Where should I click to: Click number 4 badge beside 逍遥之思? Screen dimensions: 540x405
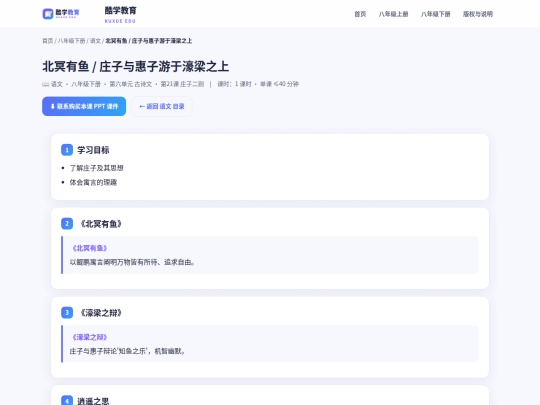67,400
